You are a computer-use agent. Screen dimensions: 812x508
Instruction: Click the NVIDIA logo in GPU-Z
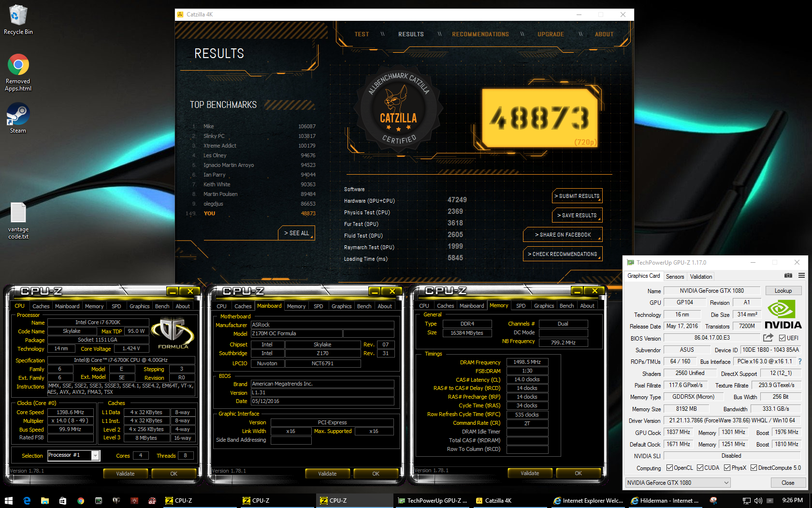pyautogui.click(x=783, y=314)
